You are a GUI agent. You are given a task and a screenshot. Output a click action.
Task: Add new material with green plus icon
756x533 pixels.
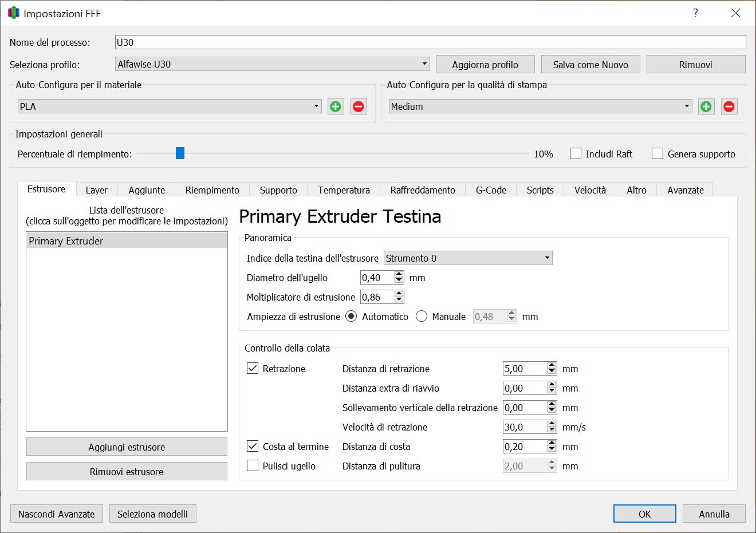coord(336,106)
